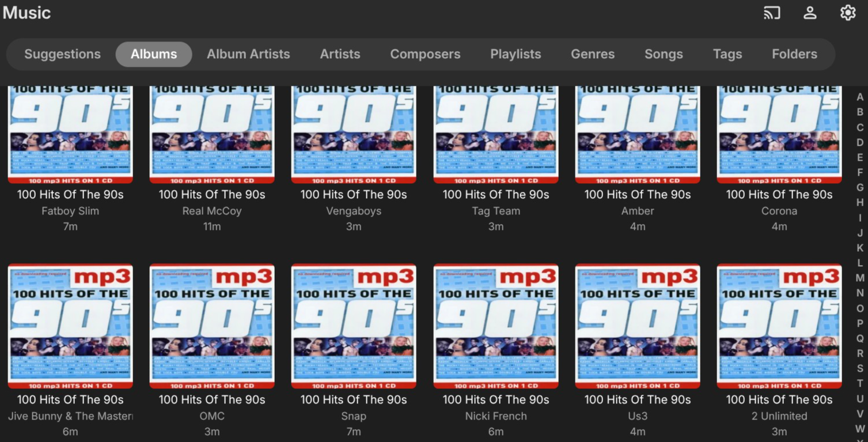
Task: Jump to letter H in the alphabet picker
Action: coord(860,203)
